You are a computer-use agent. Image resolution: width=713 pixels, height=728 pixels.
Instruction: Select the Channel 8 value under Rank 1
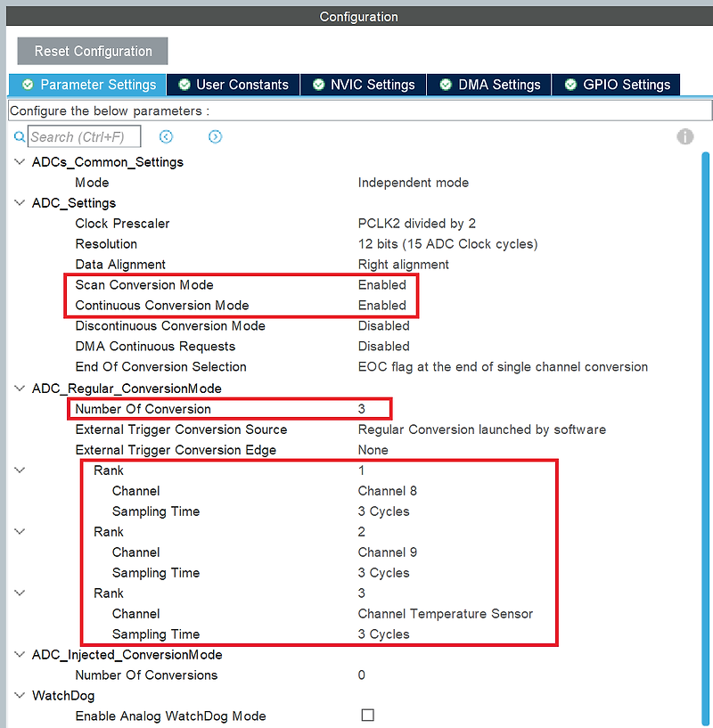point(387,490)
